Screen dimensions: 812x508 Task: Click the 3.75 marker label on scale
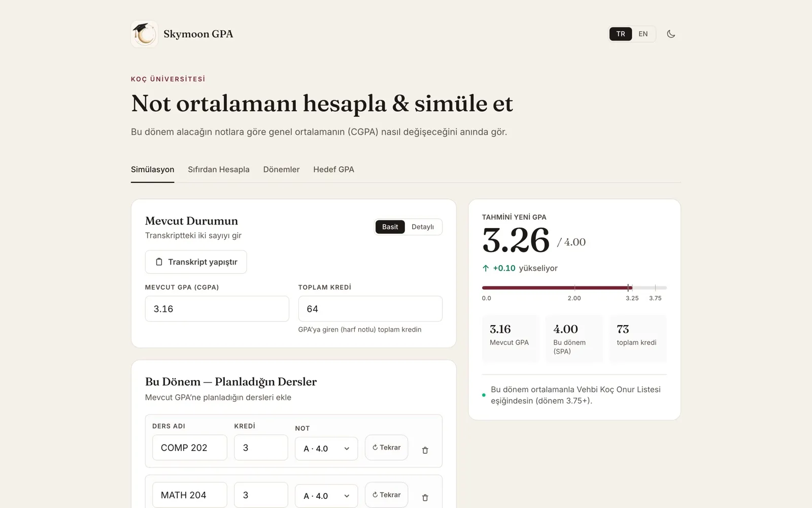(x=655, y=298)
